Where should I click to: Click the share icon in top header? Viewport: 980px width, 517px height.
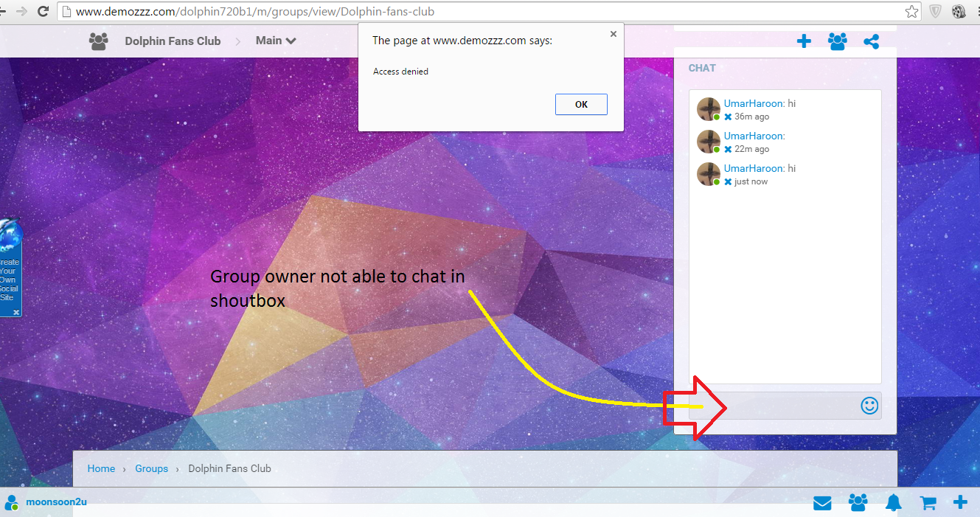(871, 41)
